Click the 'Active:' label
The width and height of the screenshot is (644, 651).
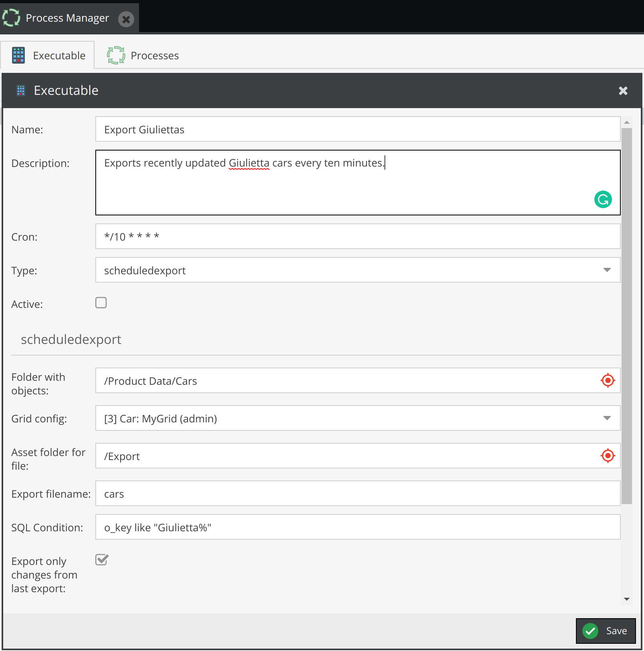[x=27, y=304]
